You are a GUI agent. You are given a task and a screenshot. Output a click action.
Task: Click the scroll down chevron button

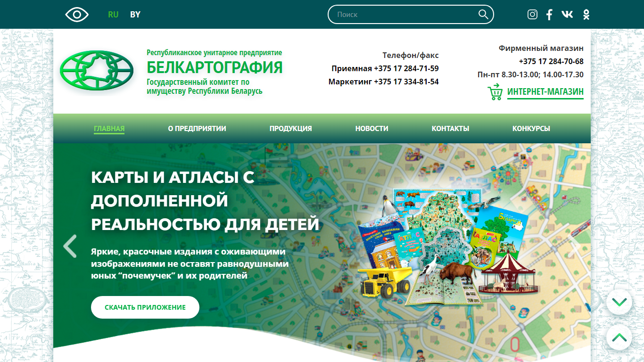[619, 302]
